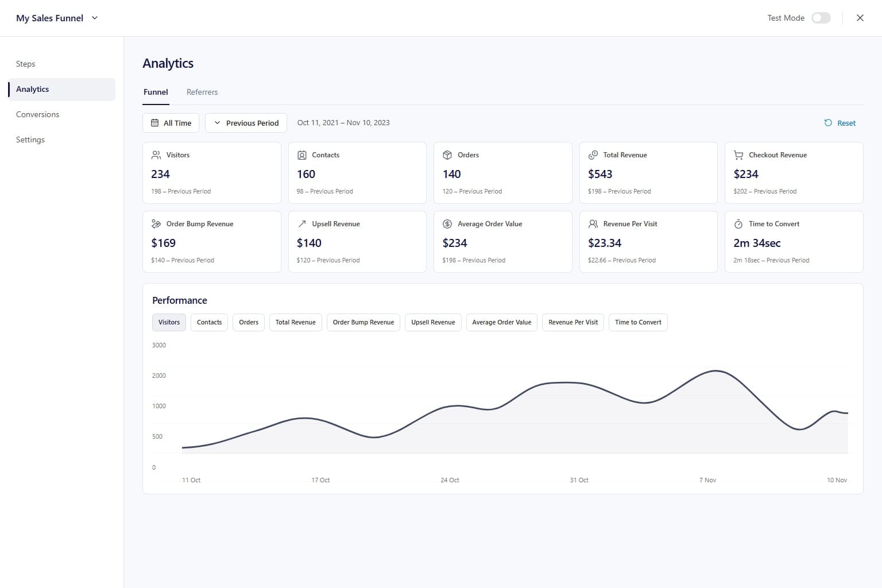Open the Previous Period comparison dropdown
Screen dimensions: 882x588
[x=246, y=123]
